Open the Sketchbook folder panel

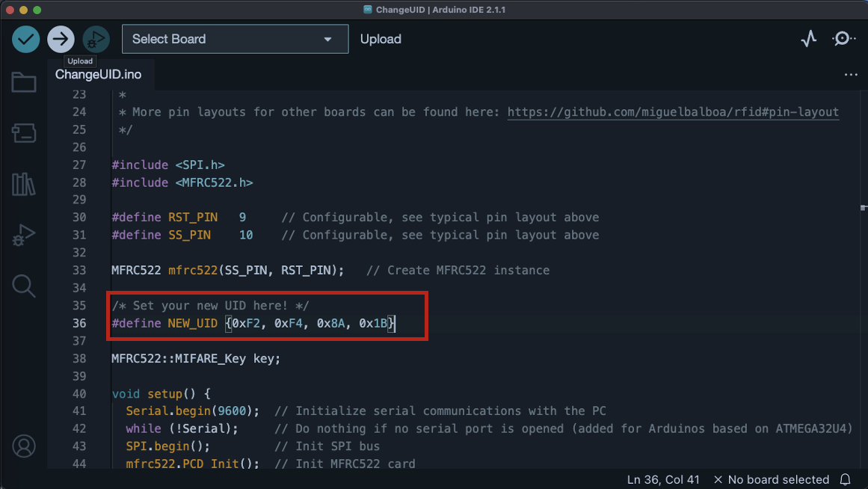pos(24,82)
